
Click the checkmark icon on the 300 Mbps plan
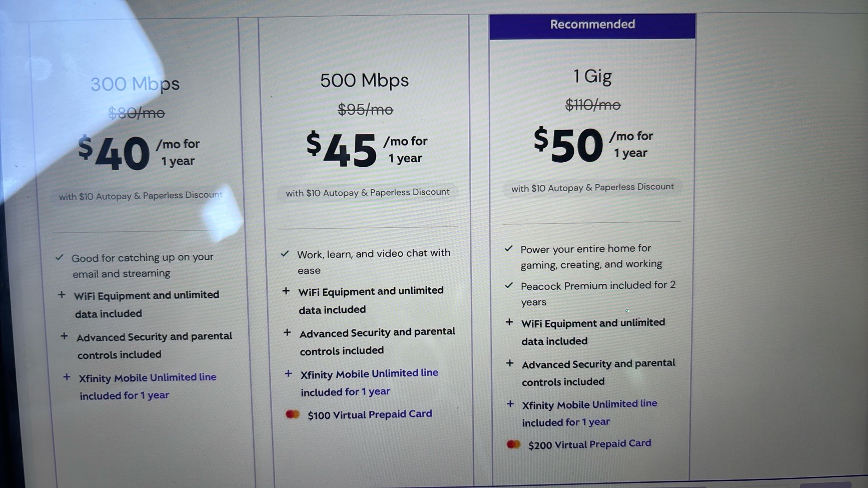pyautogui.click(x=60, y=257)
